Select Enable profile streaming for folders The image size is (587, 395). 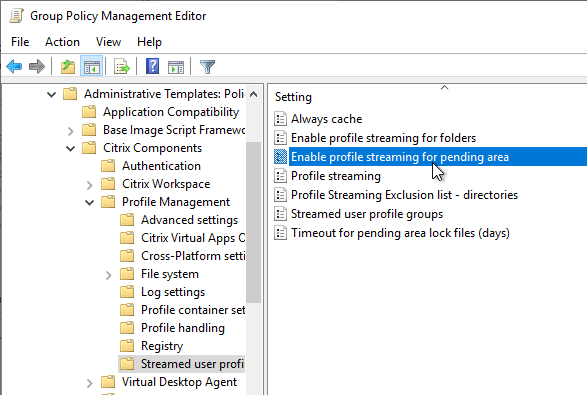pos(383,138)
